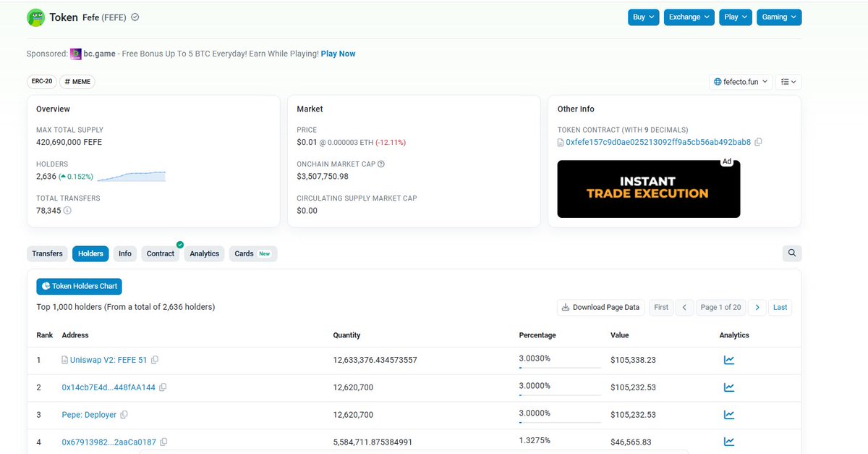
Task: Click the Instant Trade Execution ad banner
Action: coord(648,188)
